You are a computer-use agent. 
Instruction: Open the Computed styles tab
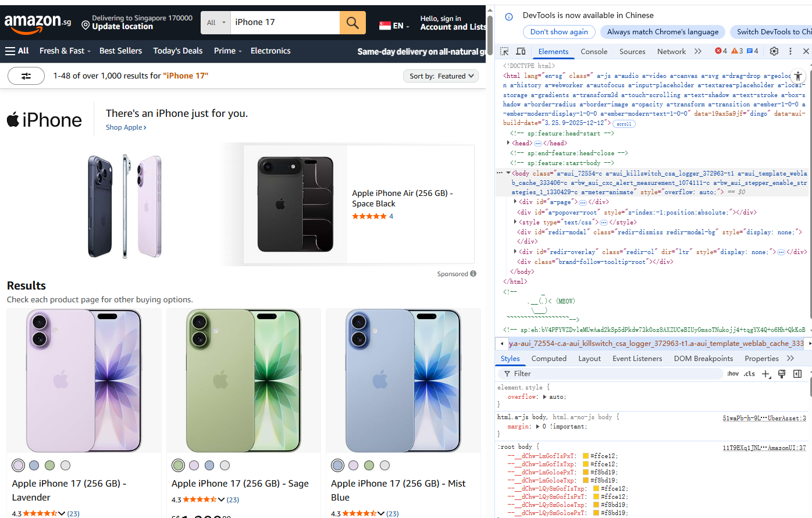549,358
